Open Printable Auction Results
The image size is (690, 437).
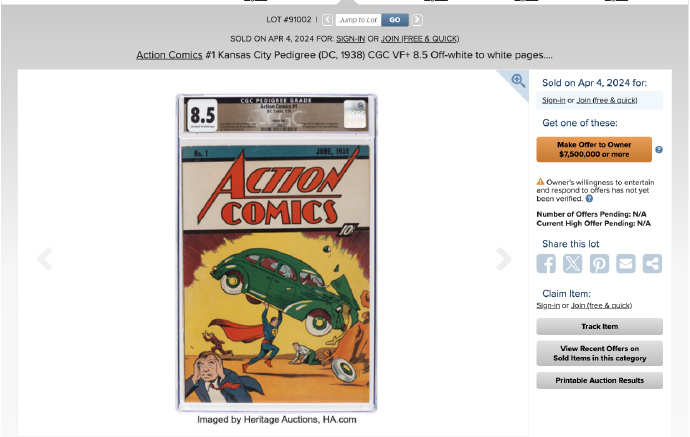(x=599, y=381)
